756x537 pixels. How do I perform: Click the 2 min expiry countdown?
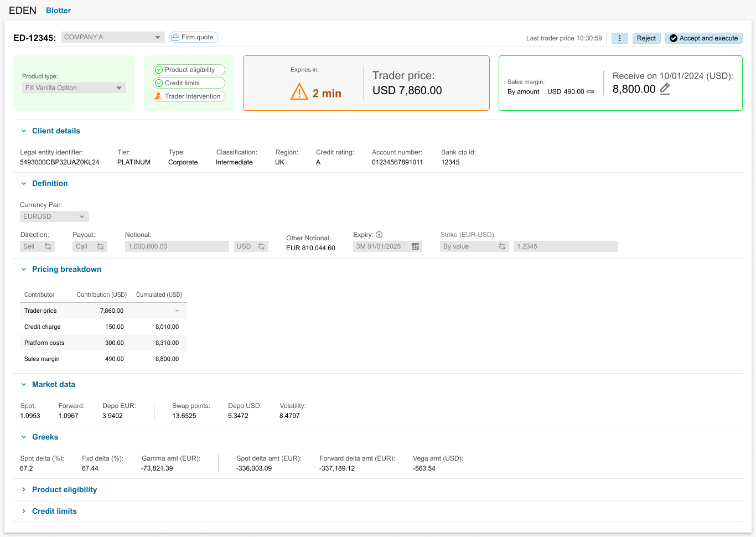click(x=327, y=94)
